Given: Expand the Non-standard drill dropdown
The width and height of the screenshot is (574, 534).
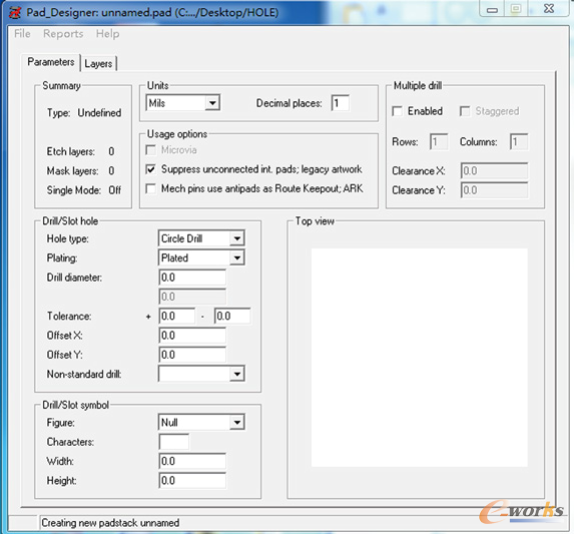Looking at the screenshot, I should click(201, 374).
